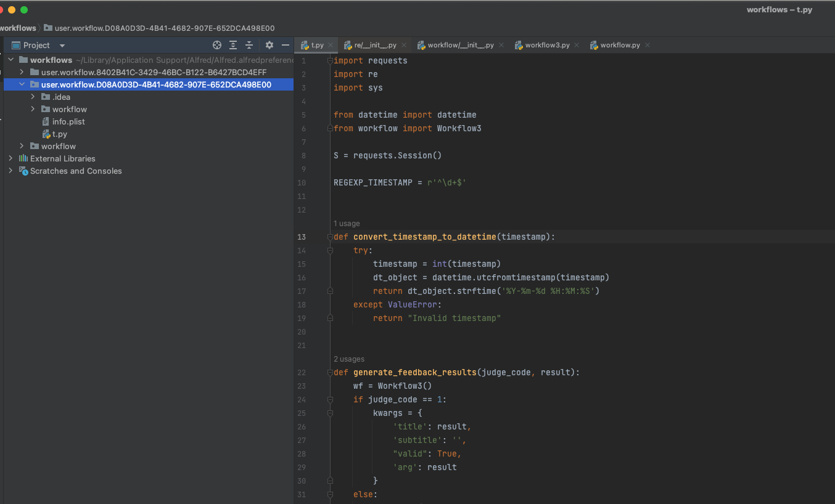Click the Expand All icon in Project panel
The width and height of the screenshot is (835, 504).
pos(233,45)
